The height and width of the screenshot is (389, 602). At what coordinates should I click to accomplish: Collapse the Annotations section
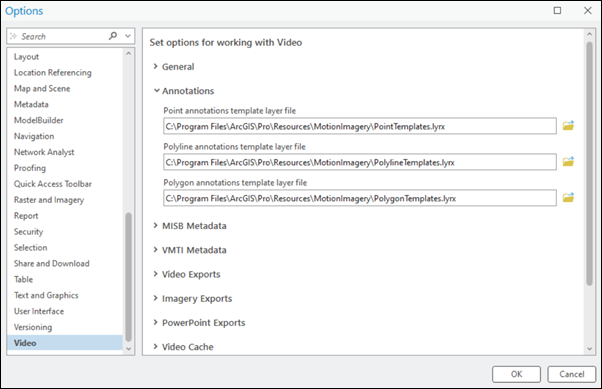tap(157, 91)
